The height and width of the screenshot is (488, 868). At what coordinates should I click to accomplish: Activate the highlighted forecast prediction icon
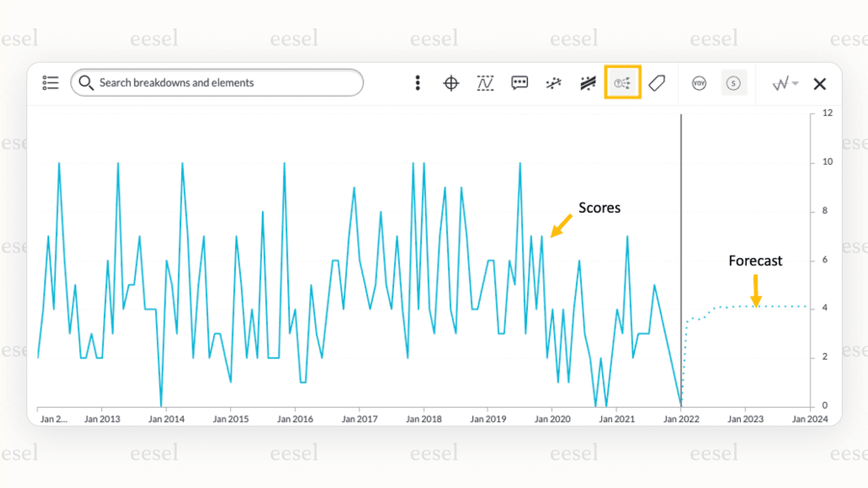(x=622, y=83)
